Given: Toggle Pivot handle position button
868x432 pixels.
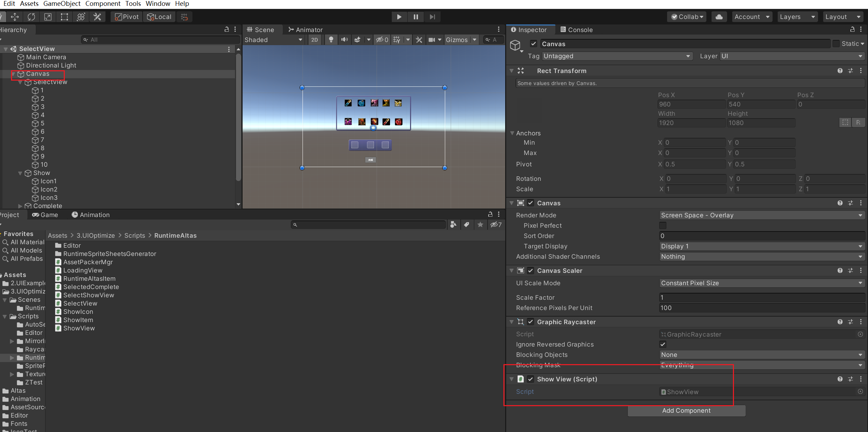Looking at the screenshot, I should 126,17.
